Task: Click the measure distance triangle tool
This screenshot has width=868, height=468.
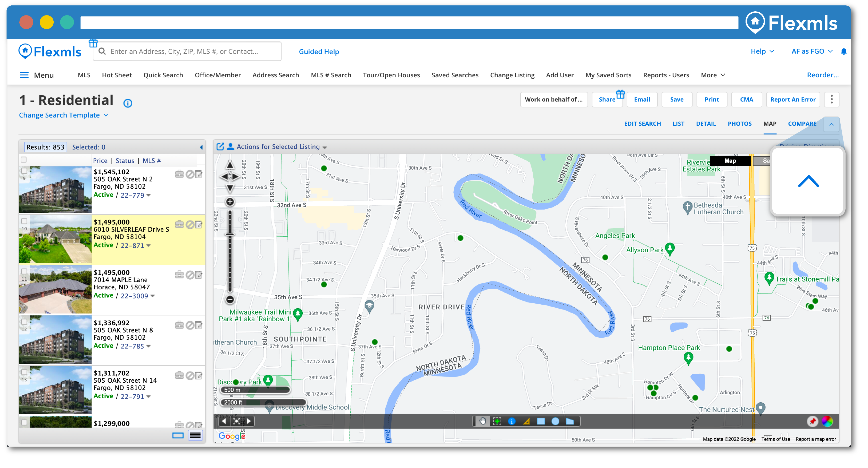Action: tap(526, 421)
